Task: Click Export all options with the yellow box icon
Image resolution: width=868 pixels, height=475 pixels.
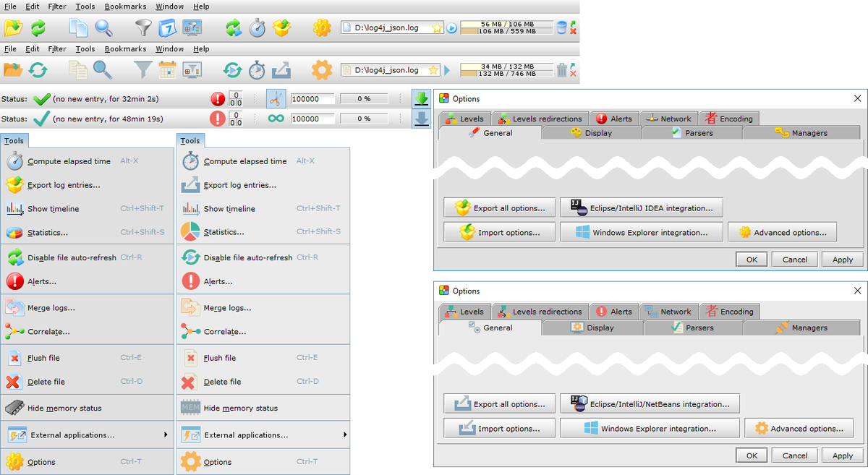Action: pos(500,208)
